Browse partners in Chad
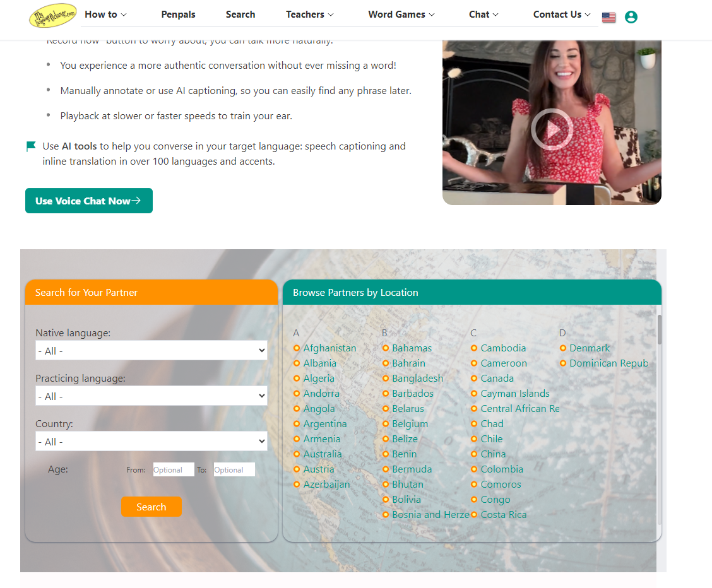 pos(492,424)
